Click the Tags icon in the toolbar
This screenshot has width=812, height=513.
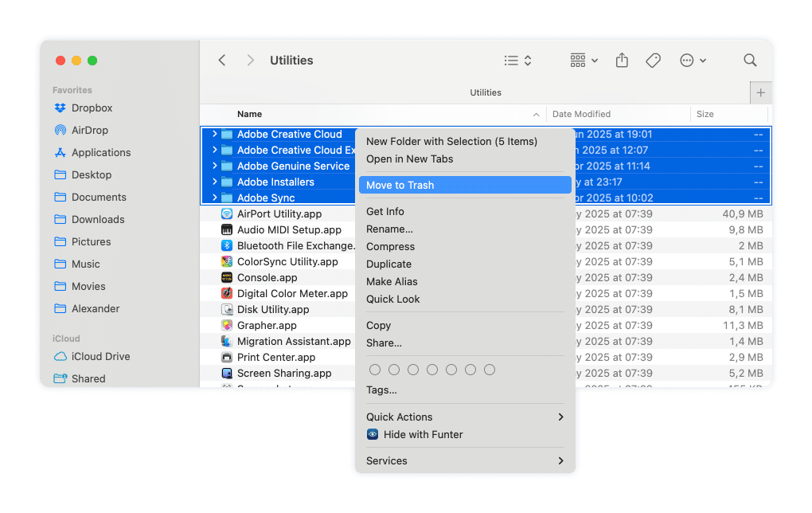tap(653, 61)
